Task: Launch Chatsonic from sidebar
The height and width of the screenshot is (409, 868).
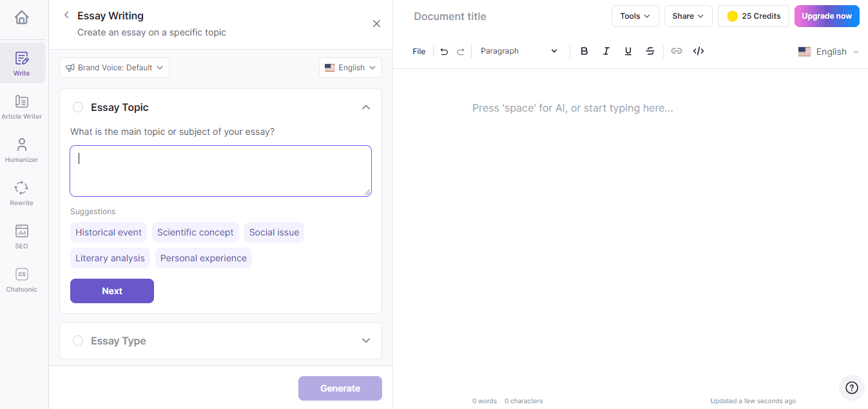Action: click(22, 280)
